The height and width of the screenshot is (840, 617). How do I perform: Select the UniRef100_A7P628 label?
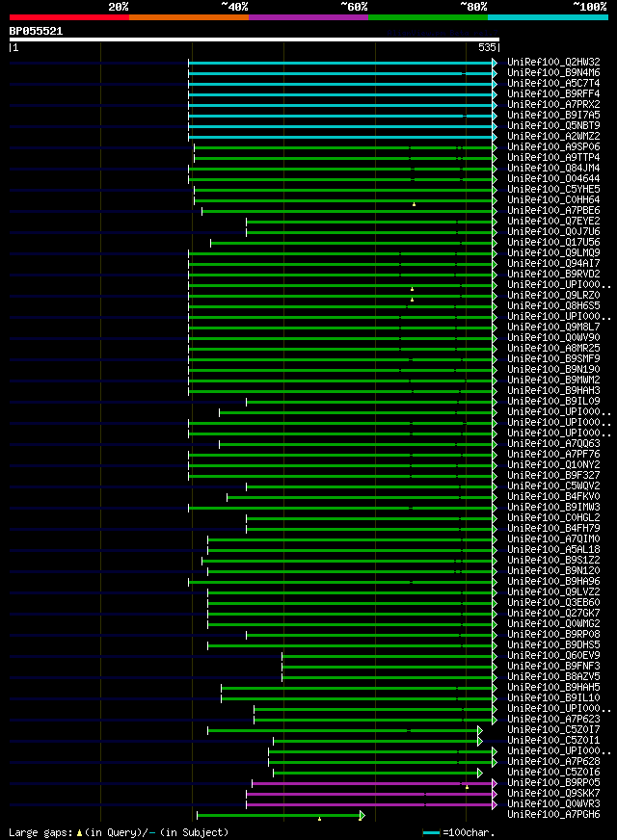click(553, 762)
